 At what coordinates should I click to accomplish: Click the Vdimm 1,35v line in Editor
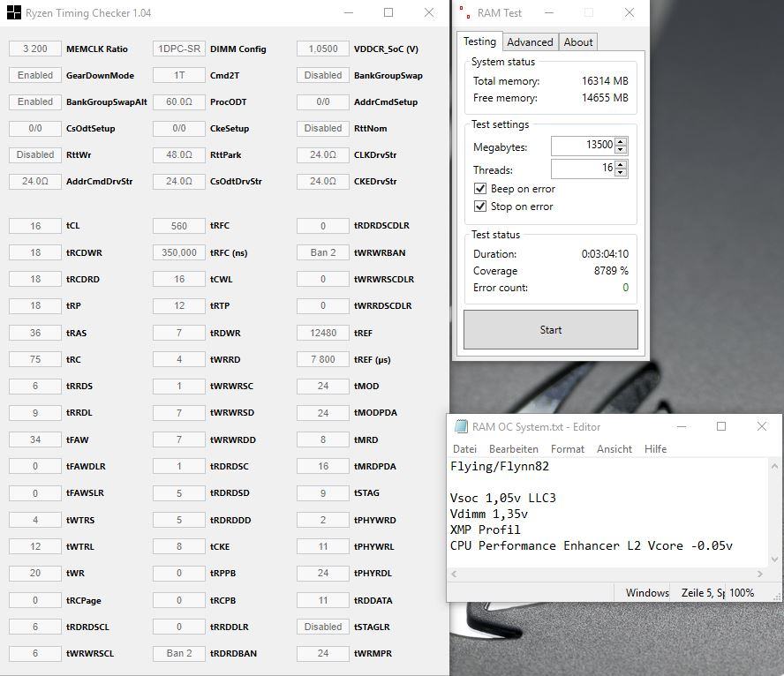point(488,515)
